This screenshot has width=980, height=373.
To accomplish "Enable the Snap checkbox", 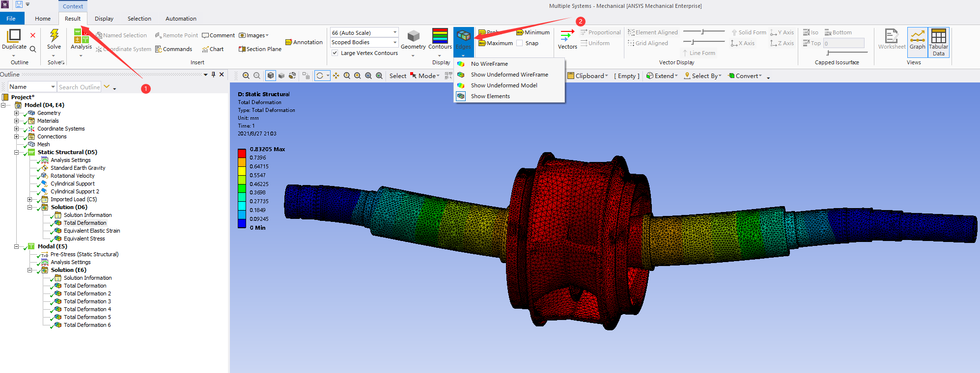I will coord(520,43).
